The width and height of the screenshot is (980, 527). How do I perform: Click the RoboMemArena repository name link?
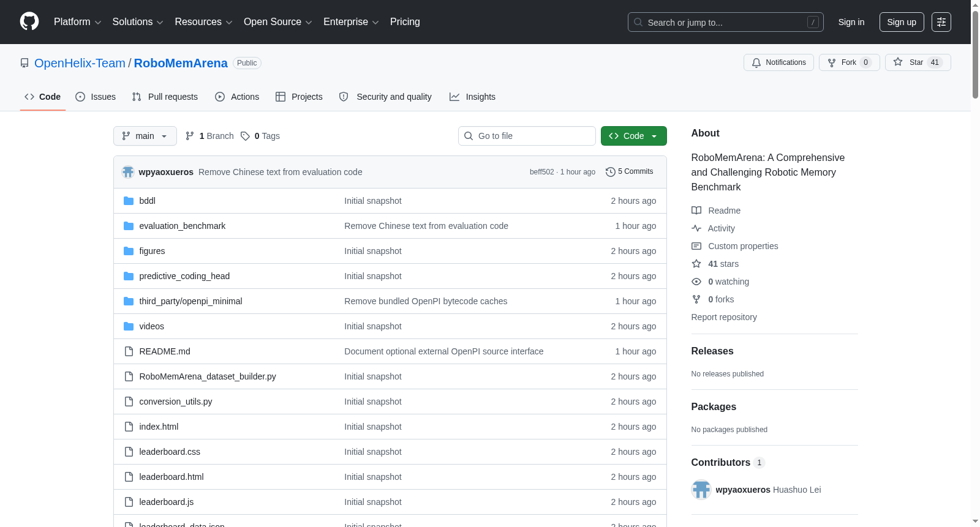click(x=181, y=63)
